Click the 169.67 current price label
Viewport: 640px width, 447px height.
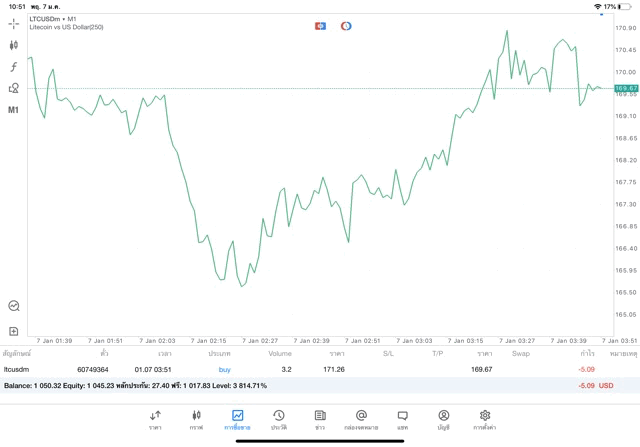click(626, 89)
